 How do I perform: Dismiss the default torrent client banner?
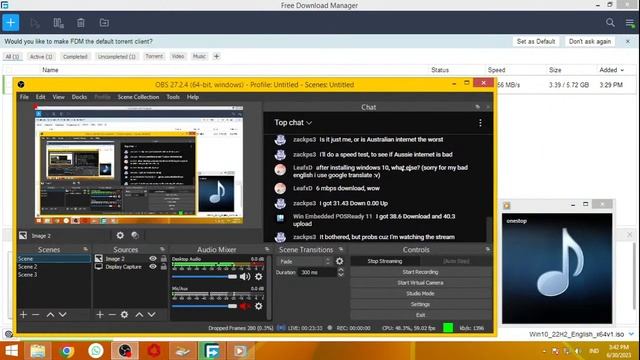(628, 42)
